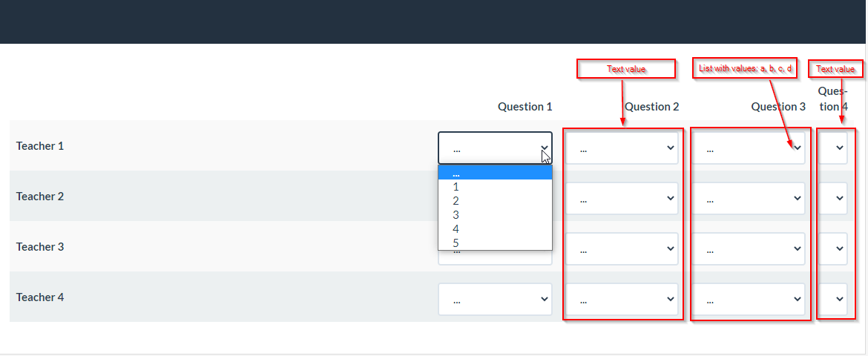Choose value 4 from the dropdown list
This screenshot has height=356, width=868.
click(456, 229)
